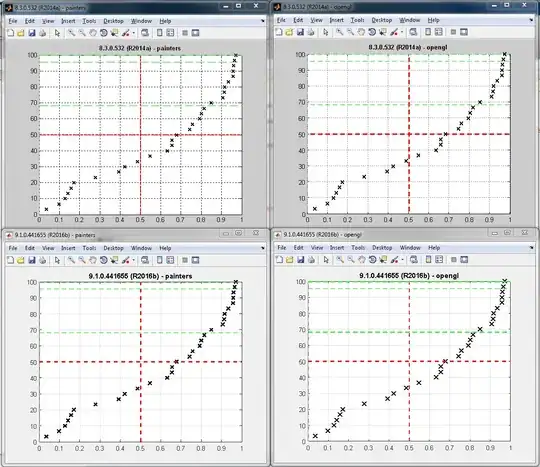Show plot tools icon in R2014a painters toolbar

point(195,33)
